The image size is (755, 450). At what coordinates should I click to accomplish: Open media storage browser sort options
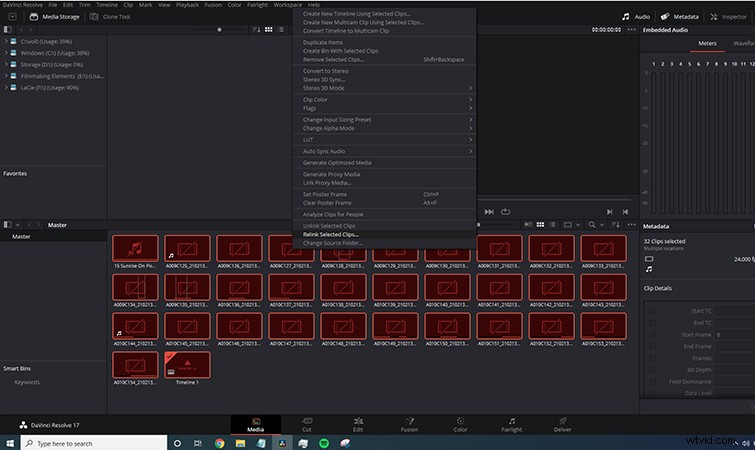[257, 30]
